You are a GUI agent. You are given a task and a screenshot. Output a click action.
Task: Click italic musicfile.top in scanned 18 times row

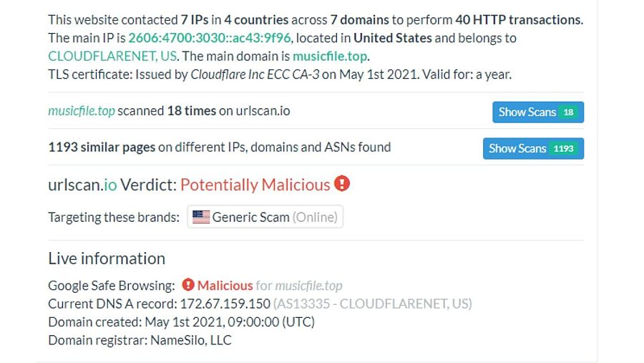coord(81,111)
